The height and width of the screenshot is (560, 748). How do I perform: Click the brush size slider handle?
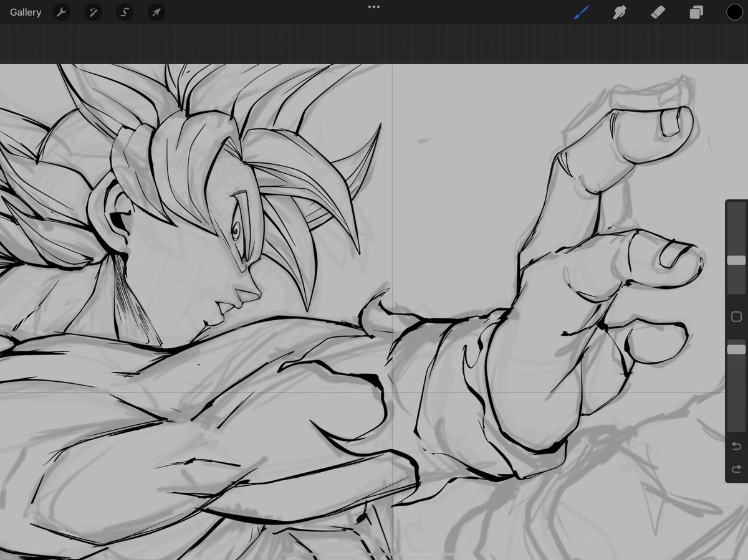click(x=736, y=260)
